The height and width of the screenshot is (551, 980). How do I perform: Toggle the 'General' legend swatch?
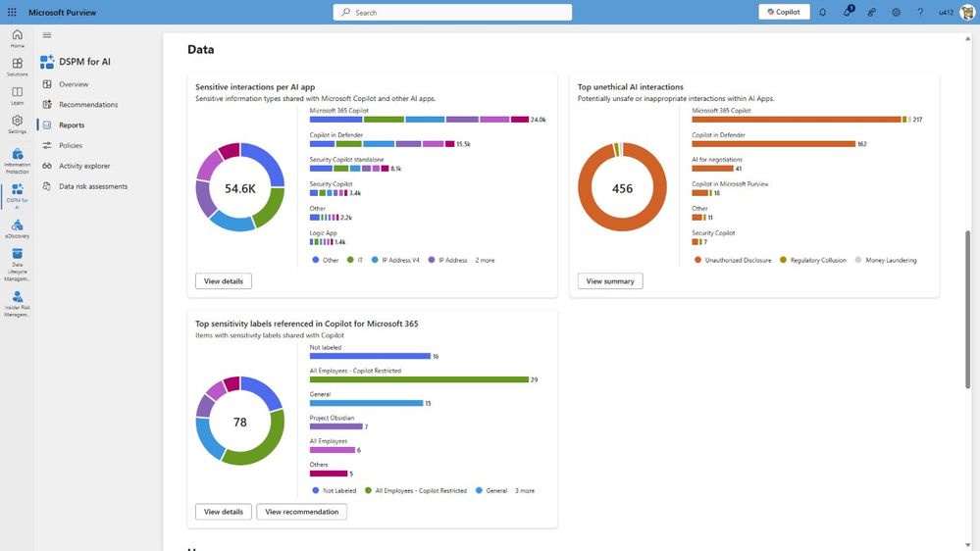click(x=479, y=490)
